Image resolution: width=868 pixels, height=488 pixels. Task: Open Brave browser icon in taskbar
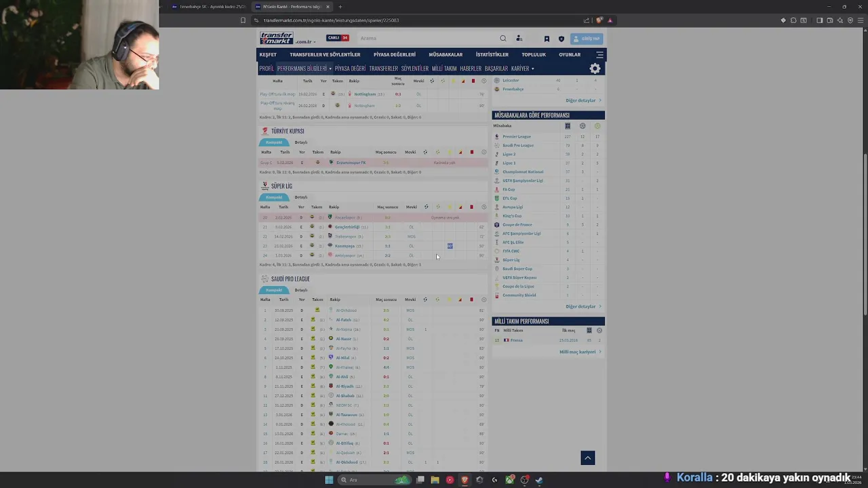[465, 480]
